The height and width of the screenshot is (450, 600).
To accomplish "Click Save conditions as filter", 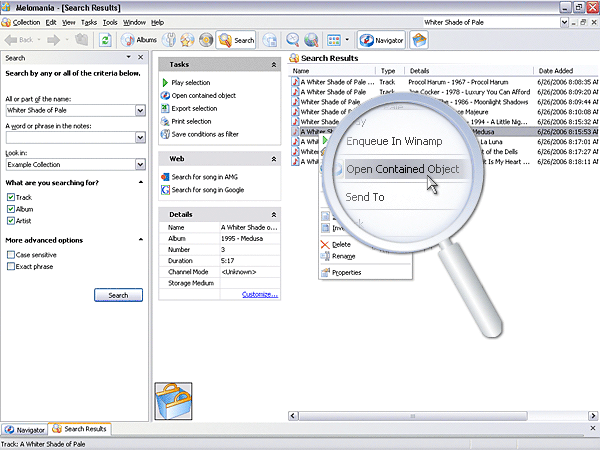I will [x=205, y=134].
